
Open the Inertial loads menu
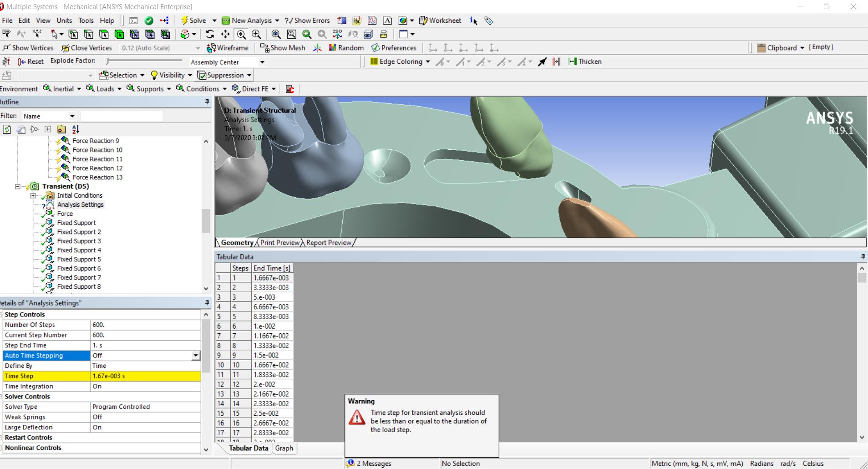tap(62, 89)
